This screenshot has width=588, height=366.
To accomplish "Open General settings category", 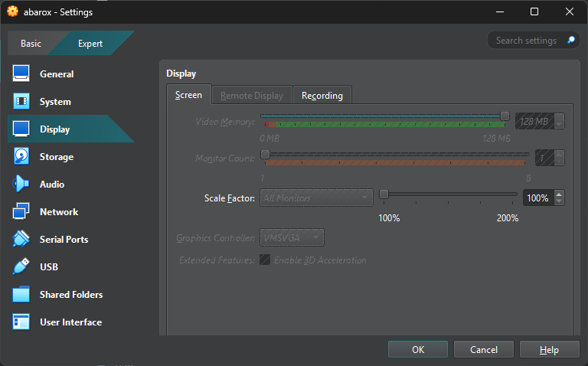I will pyautogui.click(x=71, y=74).
